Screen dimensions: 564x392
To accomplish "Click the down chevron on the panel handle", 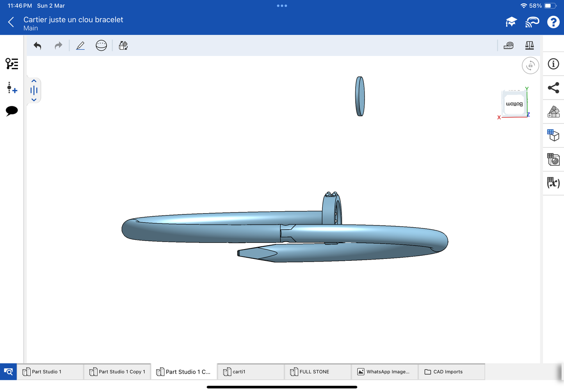I will (x=34, y=100).
